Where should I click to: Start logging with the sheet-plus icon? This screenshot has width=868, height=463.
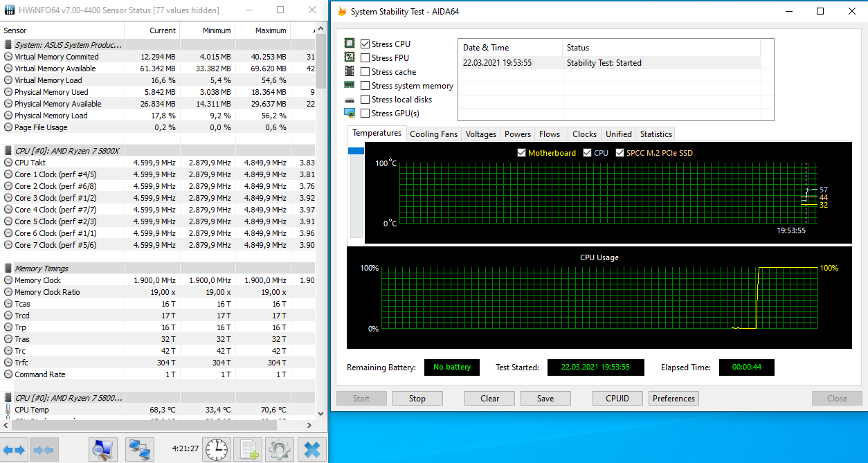point(248,450)
